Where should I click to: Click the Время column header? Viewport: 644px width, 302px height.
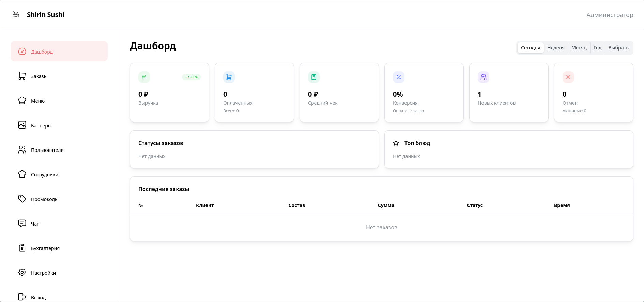pos(562,205)
